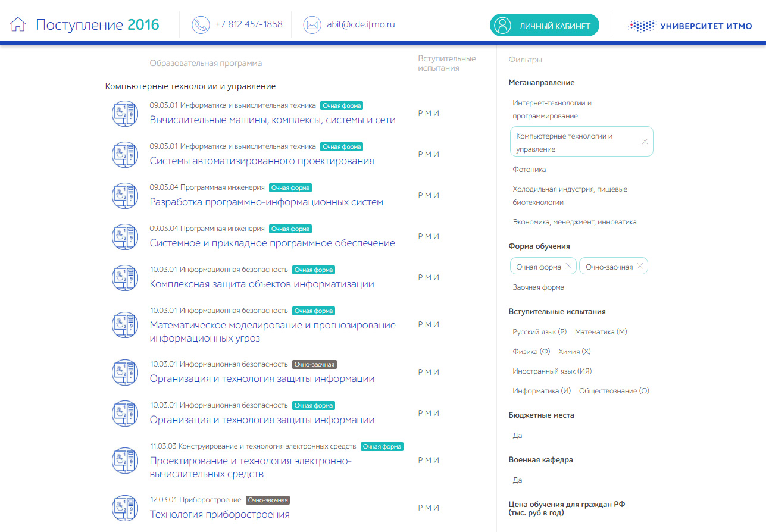766x532 pixels.
Task: Open program Разработка программно-информационных систем
Action: tap(267, 202)
